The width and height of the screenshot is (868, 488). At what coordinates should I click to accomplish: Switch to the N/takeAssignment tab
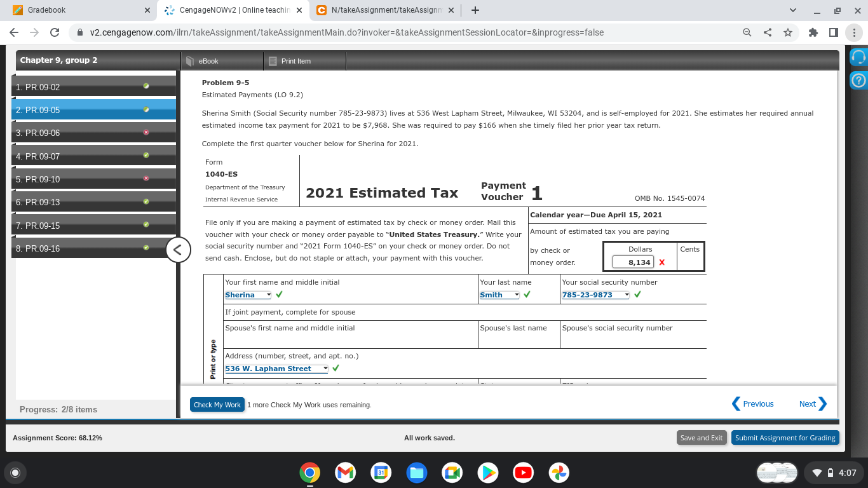pos(386,10)
